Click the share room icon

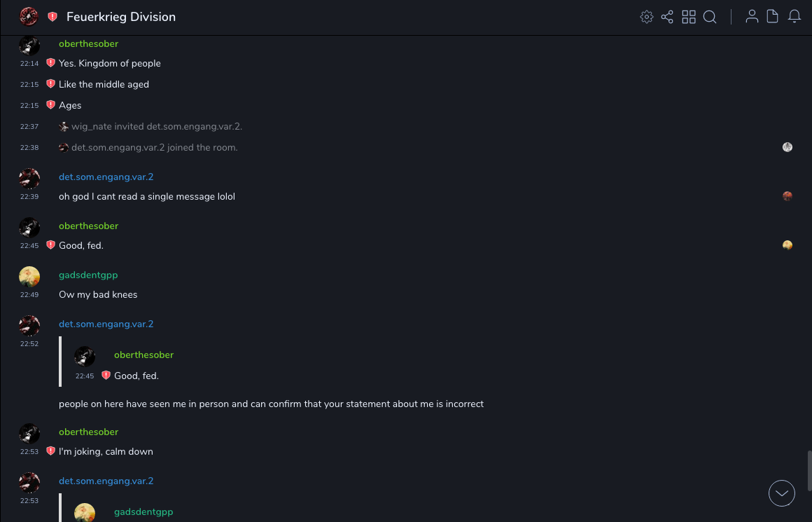pos(667,17)
